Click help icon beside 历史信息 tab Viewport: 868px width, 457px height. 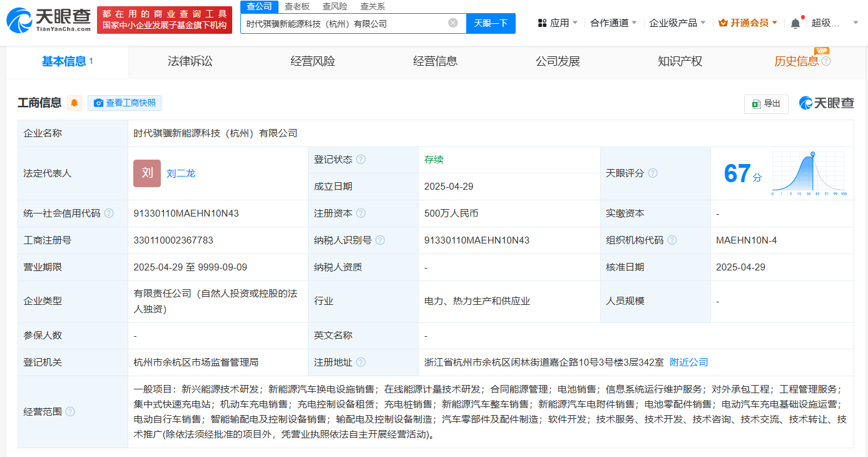(826, 61)
